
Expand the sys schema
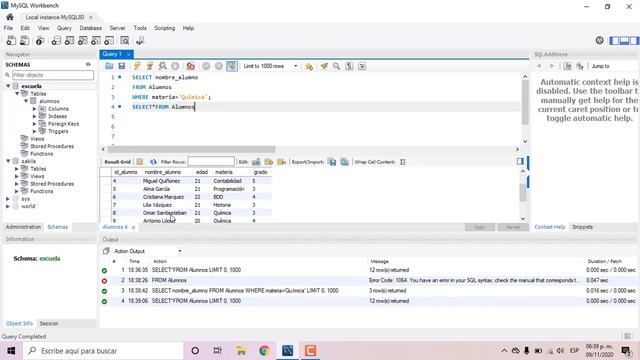(x=8, y=199)
